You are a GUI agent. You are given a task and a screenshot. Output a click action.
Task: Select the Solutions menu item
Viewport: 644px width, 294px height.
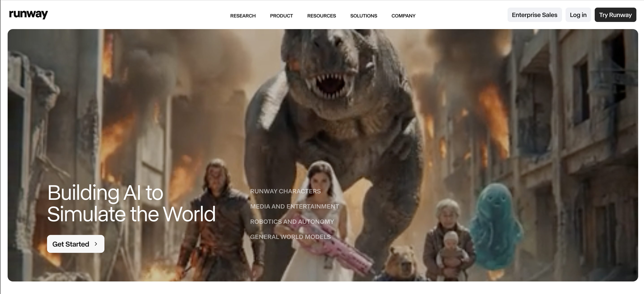tap(363, 16)
